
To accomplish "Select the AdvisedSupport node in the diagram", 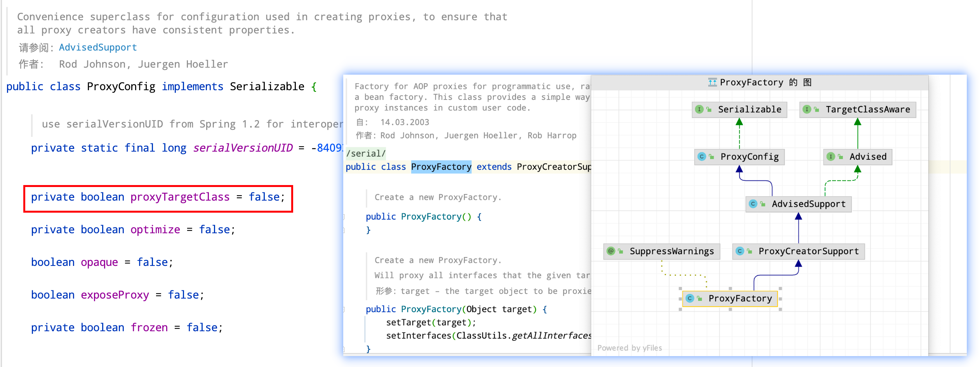I will pyautogui.click(x=799, y=204).
